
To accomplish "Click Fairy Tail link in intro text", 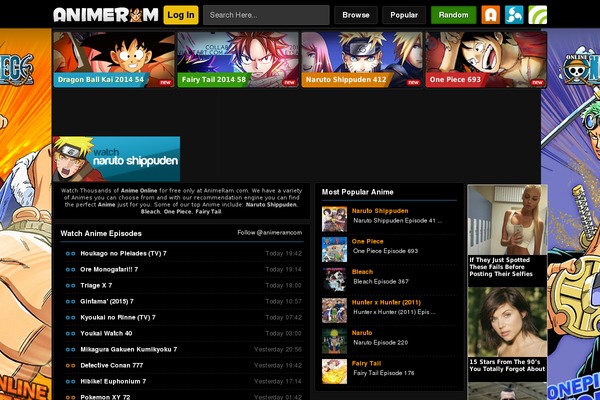I will click(208, 212).
